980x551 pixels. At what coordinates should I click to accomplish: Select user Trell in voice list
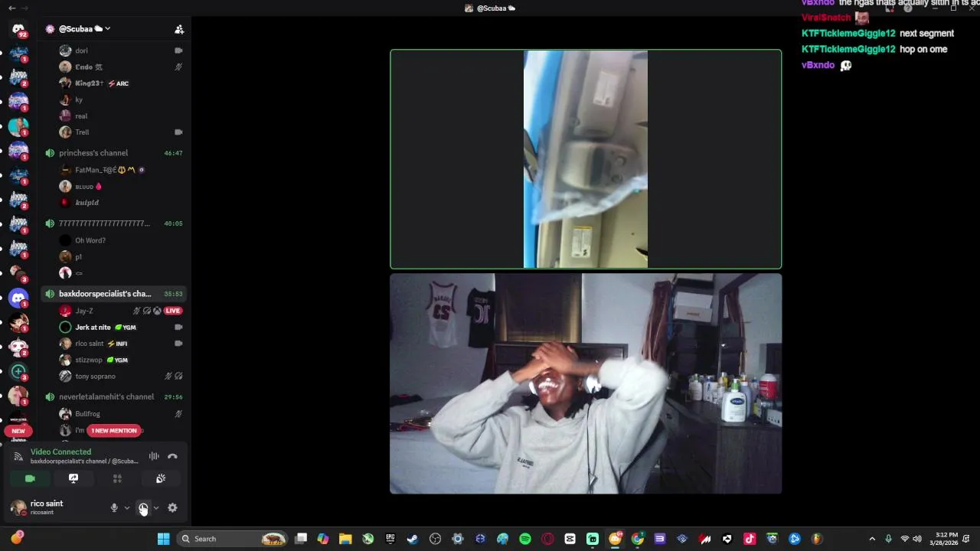[x=122, y=132]
